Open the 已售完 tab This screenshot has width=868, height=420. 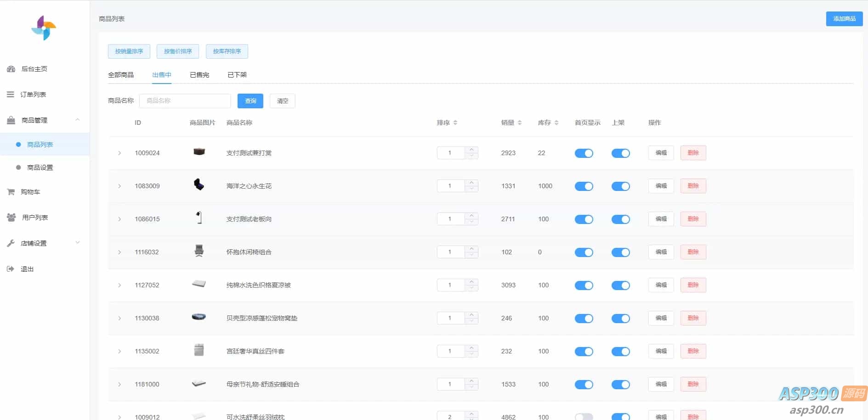pyautogui.click(x=199, y=75)
